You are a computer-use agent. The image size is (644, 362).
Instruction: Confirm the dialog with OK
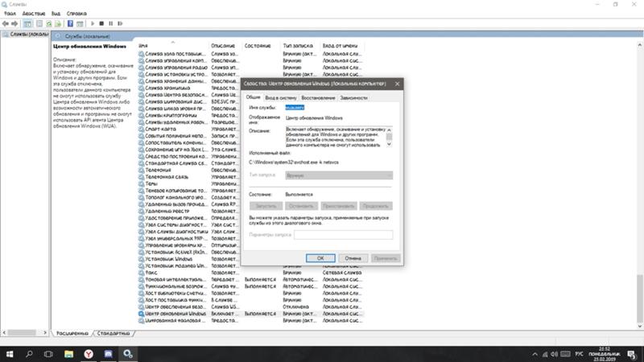click(x=320, y=258)
